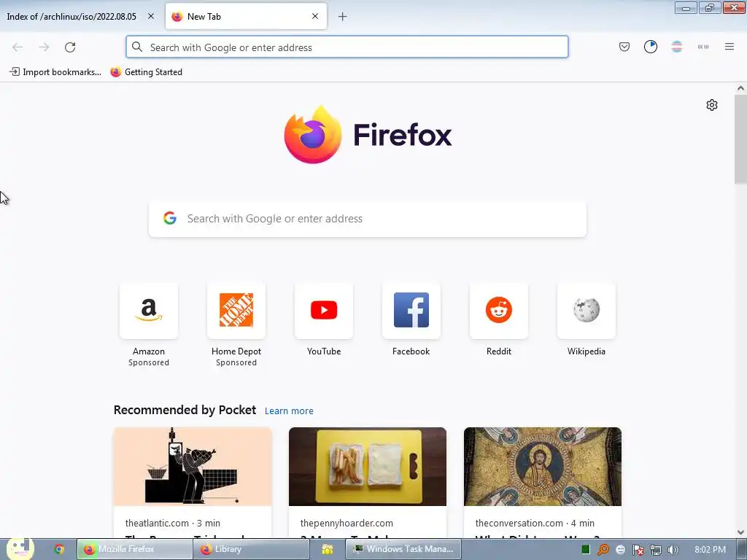The width and height of the screenshot is (747, 560).
Task: Click the network tray icon
Action: click(x=656, y=550)
